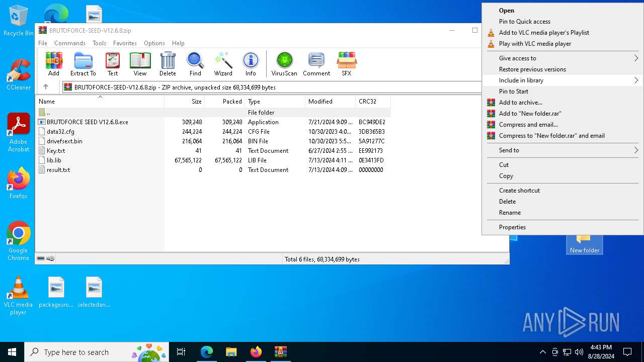Select Key.txt in the archive
The height and width of the screenshot is (362, 644).
click(x=213, y=151)
